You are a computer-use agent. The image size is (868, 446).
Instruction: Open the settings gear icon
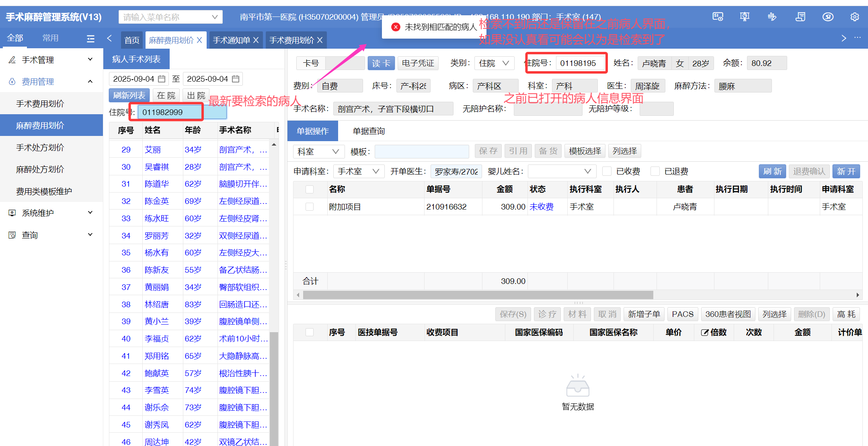[x=855, y=17]
